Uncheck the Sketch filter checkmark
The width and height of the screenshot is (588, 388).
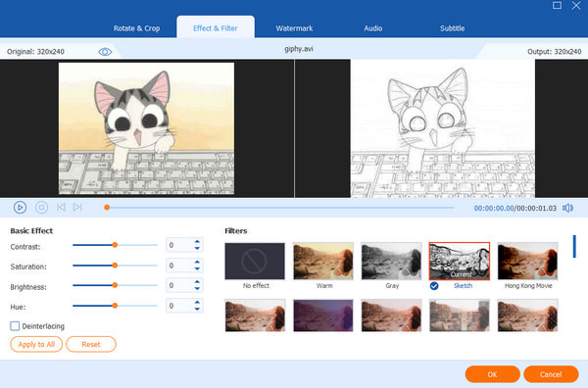tap(434, 286)
